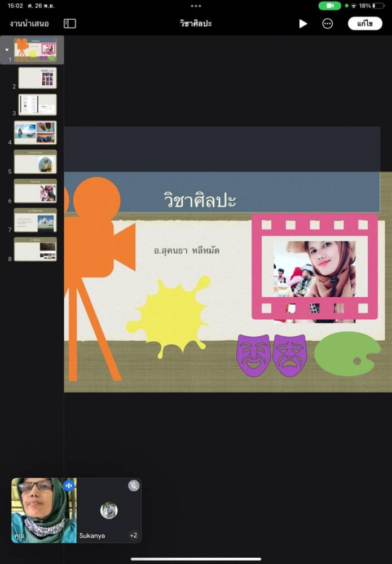Tap Sukanya's profile avatar
This screenshot has height=564, width=392.
pyautogui.click(x=109, y=510)
